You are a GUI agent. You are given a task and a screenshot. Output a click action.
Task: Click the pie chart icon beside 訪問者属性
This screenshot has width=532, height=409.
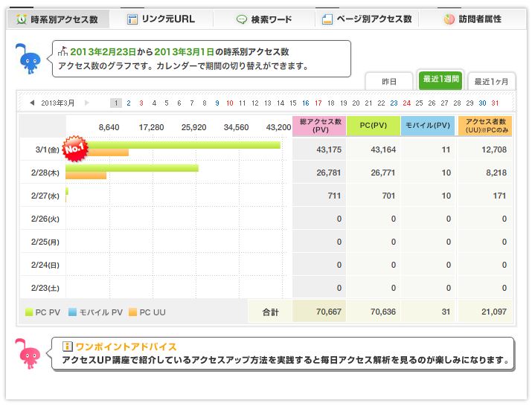[x=449, y=19]
